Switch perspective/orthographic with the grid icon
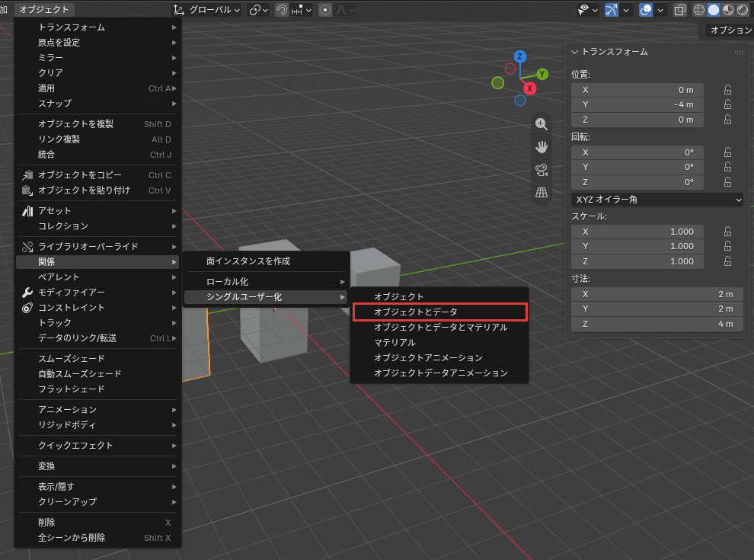 click(542, 193)
